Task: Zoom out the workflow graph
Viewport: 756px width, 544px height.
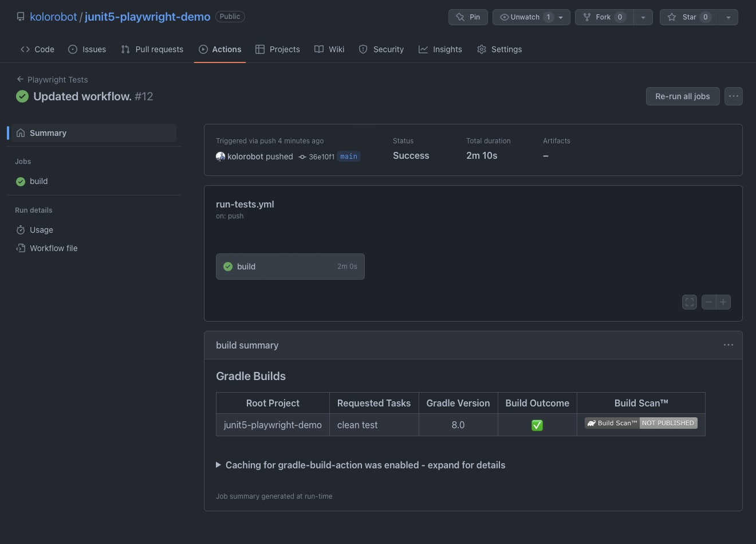Action: (x=709, y=302)
